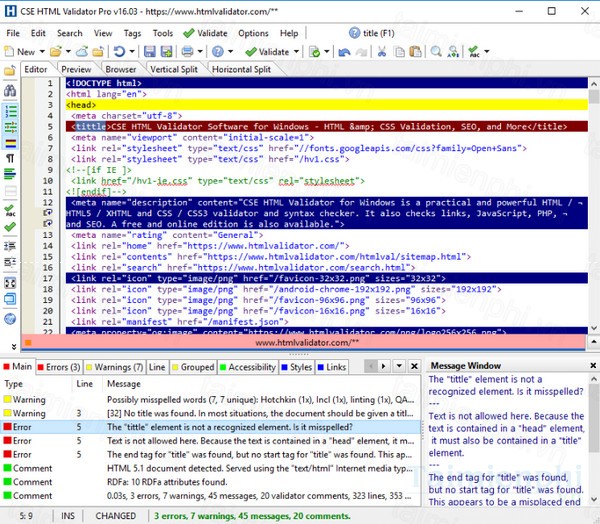Image resolution: width=600 pixels, height=524 pixels.
Task: Click the spell check toolbar icon
Action: tap(474, 52)
